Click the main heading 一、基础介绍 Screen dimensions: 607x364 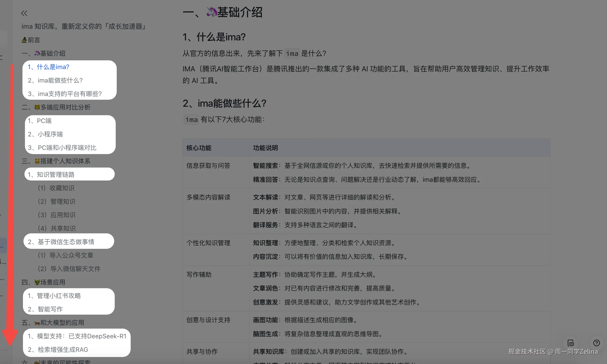pos(222,12)
